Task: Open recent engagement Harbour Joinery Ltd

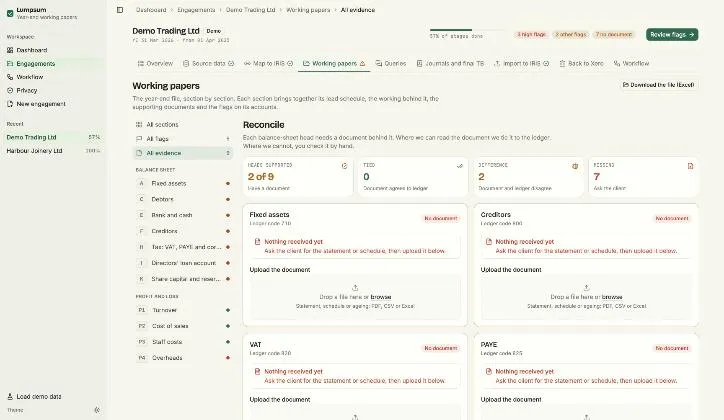Action: pyautogui.click(x=53, y=151)
